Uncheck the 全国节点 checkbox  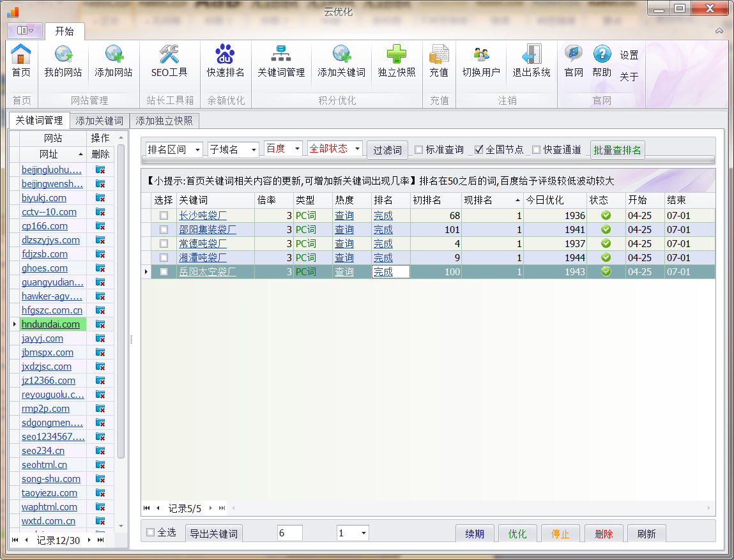[478, 149]
